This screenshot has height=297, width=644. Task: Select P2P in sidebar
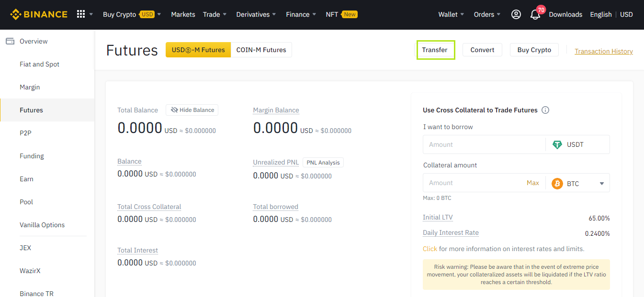click(x=47, y=133)
